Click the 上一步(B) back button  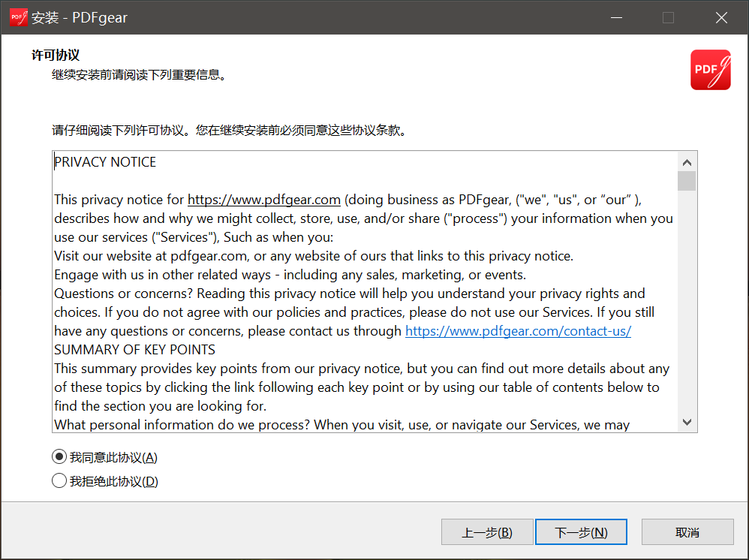[487, 531]
